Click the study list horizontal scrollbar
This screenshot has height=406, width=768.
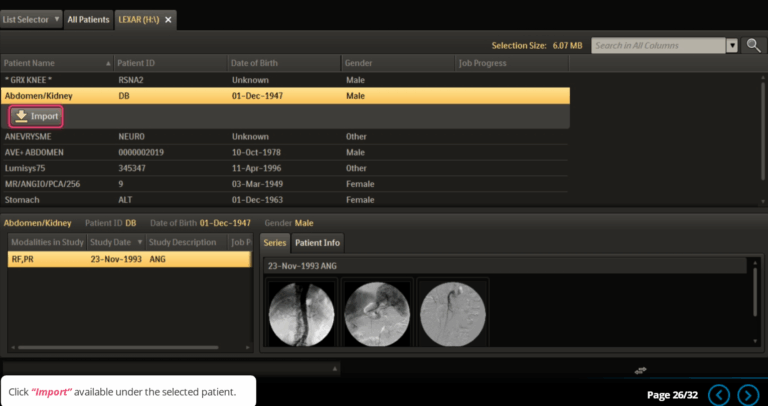(x=118, y=347)
